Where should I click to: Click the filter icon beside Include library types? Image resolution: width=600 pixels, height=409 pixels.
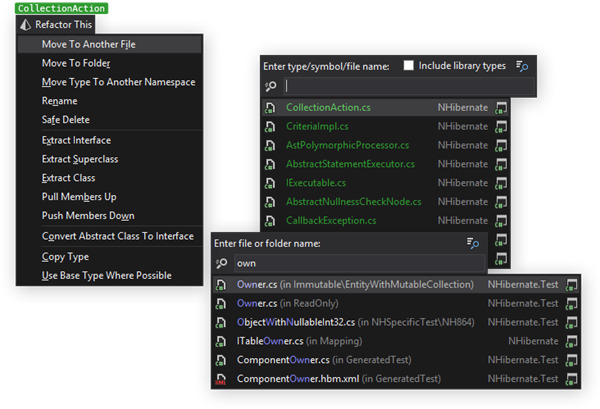coord(521,66)
